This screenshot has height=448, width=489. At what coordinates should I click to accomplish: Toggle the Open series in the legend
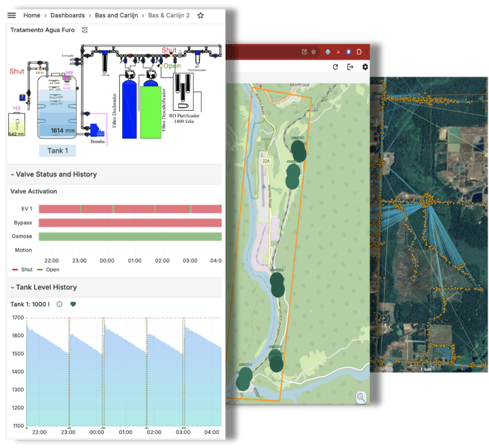pyautogui.click(x=48, y=270)
